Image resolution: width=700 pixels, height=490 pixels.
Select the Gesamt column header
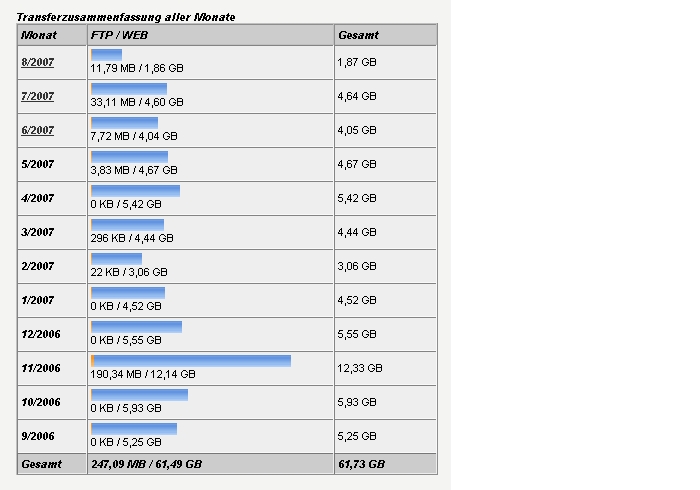358,35
